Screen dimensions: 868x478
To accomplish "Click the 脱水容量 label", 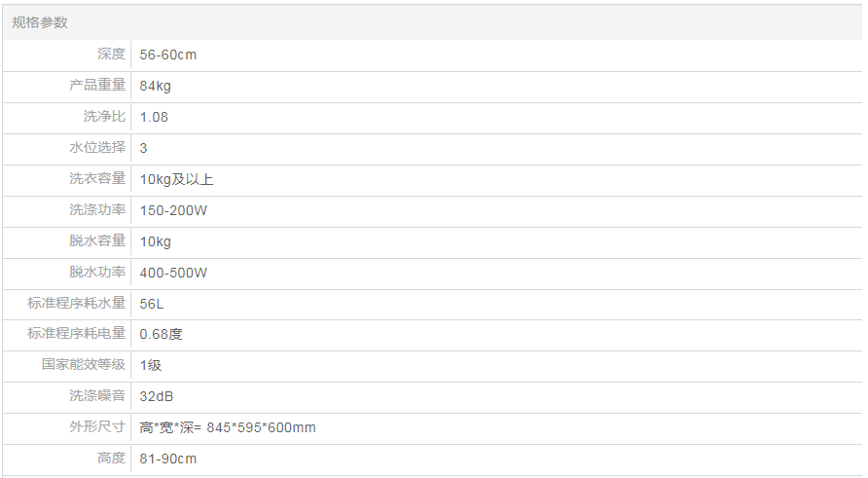I will click(97, 241).
